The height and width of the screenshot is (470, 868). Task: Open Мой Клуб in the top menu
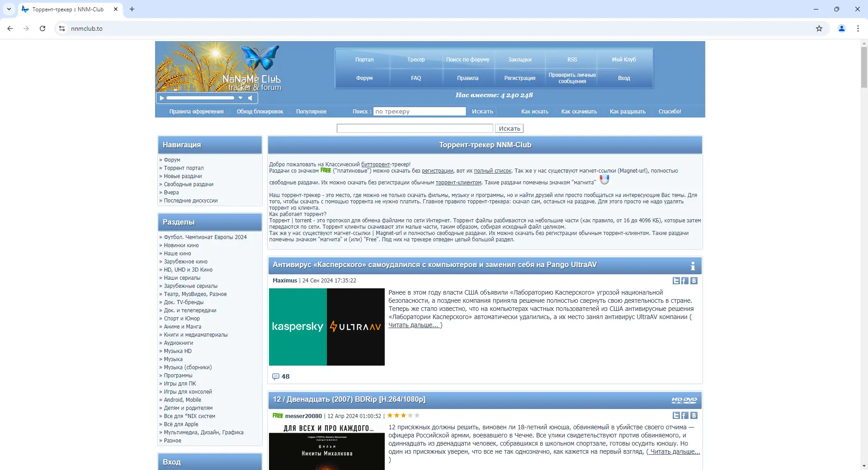tap(624, 60)
